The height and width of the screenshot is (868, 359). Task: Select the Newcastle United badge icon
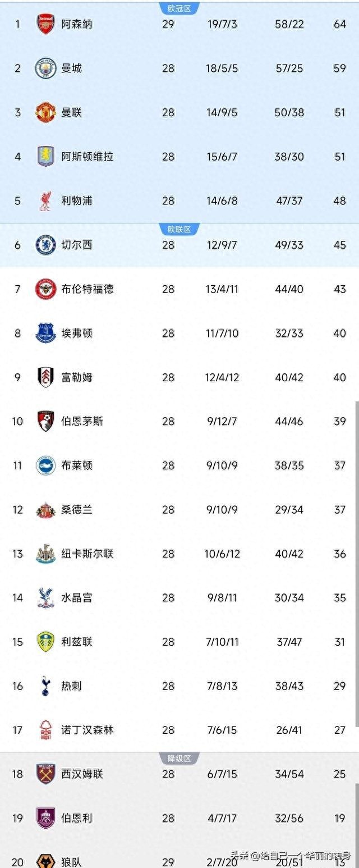46,554
